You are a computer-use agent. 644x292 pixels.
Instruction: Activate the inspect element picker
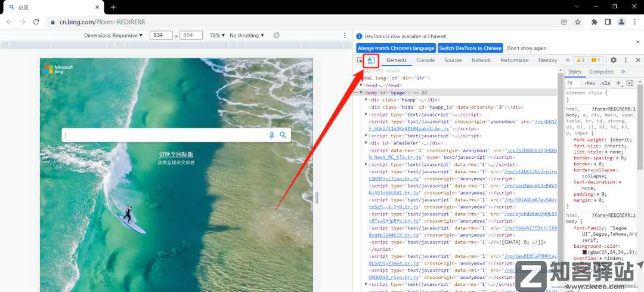(x=360, y=60)
